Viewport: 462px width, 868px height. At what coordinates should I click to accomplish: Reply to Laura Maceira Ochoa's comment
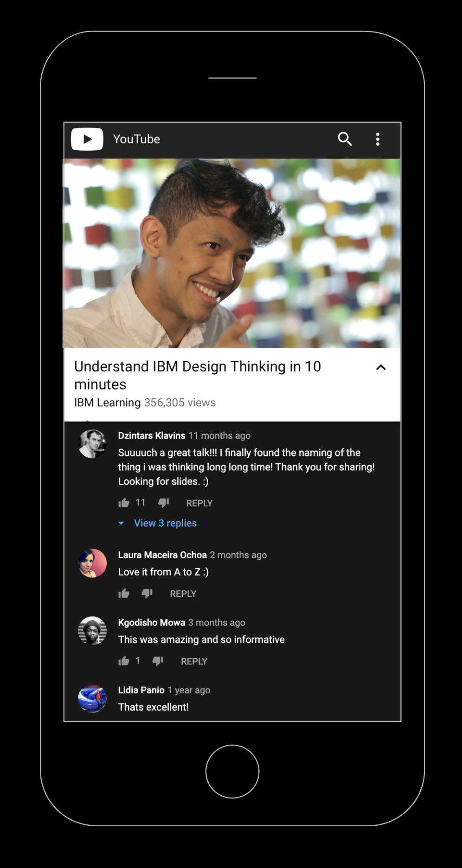coord(183,594)
